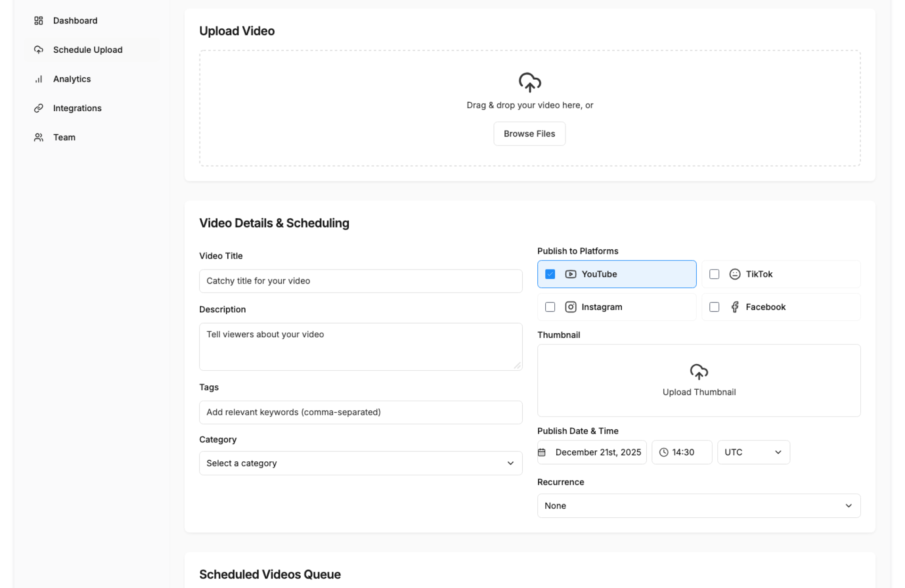Click the Upload Thumbnail cloud icon
The image size is (905, 588).
coord(699,372)
